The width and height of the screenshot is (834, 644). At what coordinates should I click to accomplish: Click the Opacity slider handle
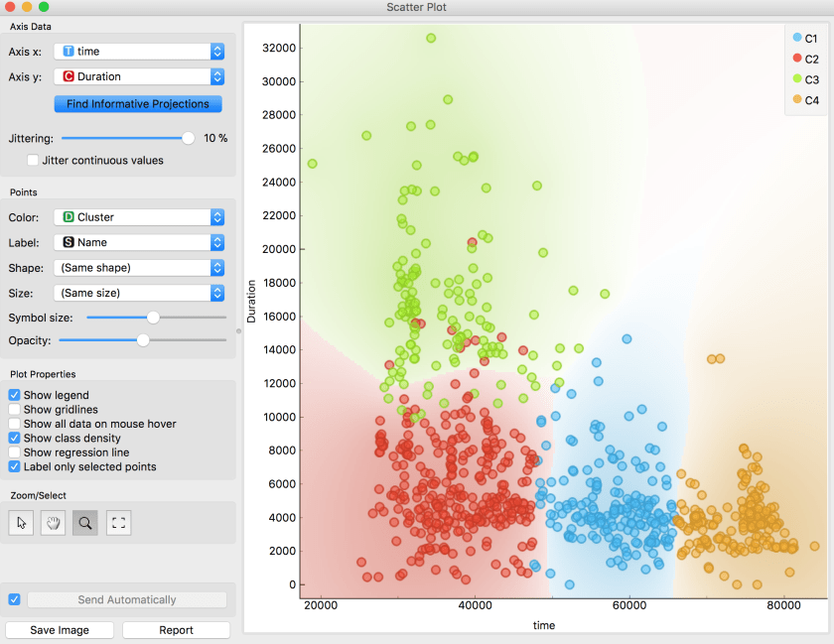[143, 340]
